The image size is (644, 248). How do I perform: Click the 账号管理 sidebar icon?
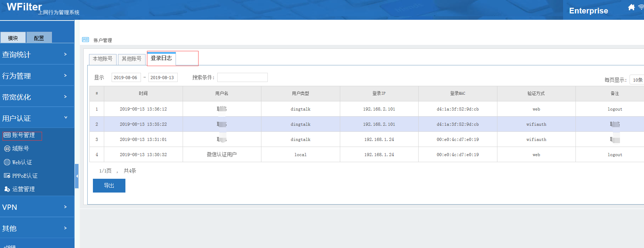pos(7,135)
